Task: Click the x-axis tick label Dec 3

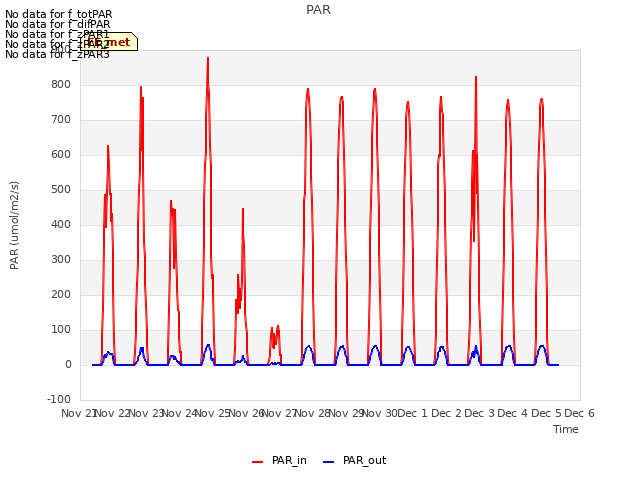Action: coord(480,413)
